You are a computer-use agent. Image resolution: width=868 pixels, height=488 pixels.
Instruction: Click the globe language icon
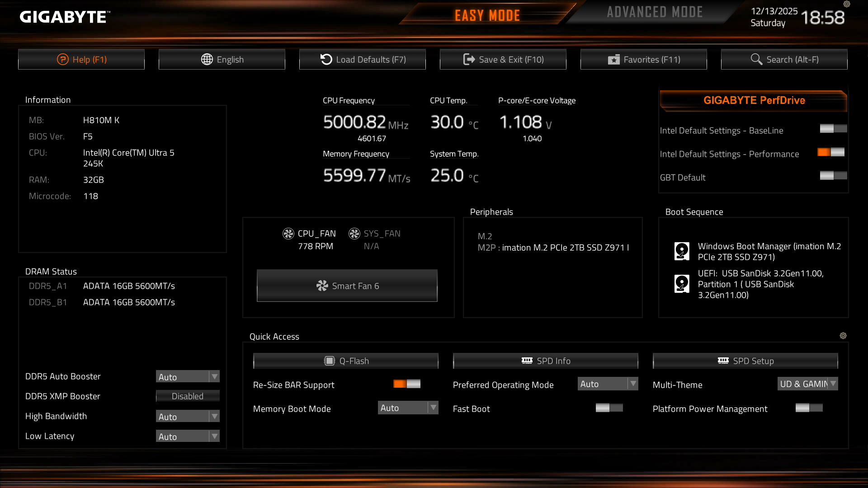pyautogui.click(x=207, y=59)
